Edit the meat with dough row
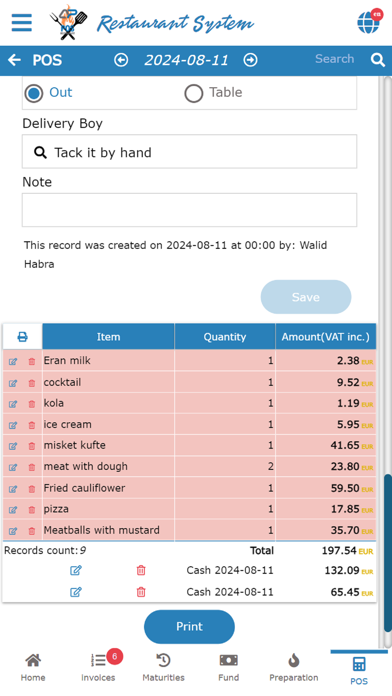392x696 pixels. [x=13, y=467]
